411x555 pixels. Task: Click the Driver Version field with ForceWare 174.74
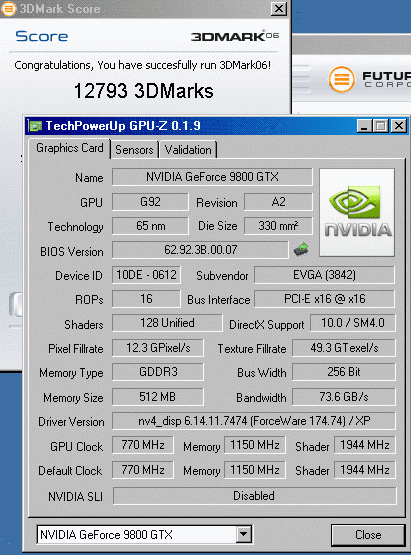254,421
